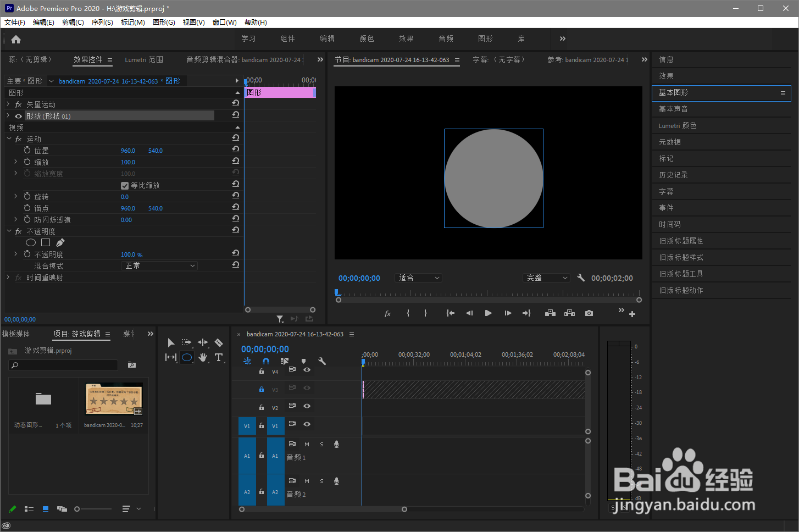Open the zoom level dropdown 适合
Viewport: 799px width, 532px height.
[x=419, y=278]
